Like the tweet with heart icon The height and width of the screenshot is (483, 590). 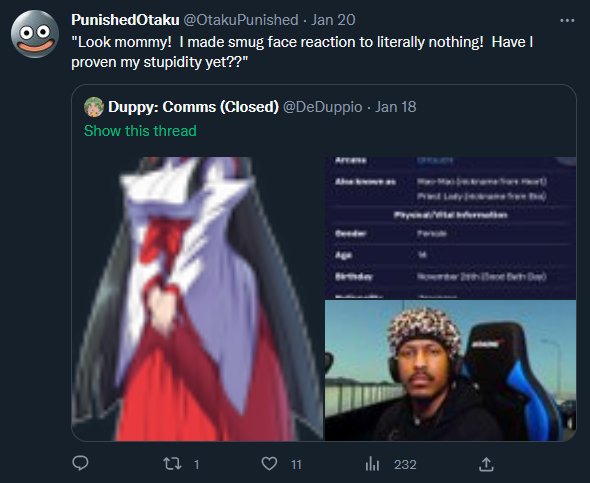(x=269, y=464)
